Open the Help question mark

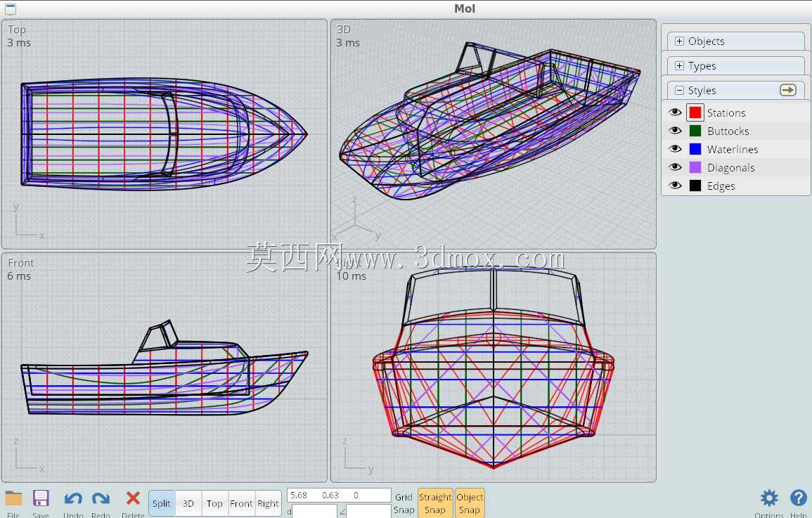[798, 498]
